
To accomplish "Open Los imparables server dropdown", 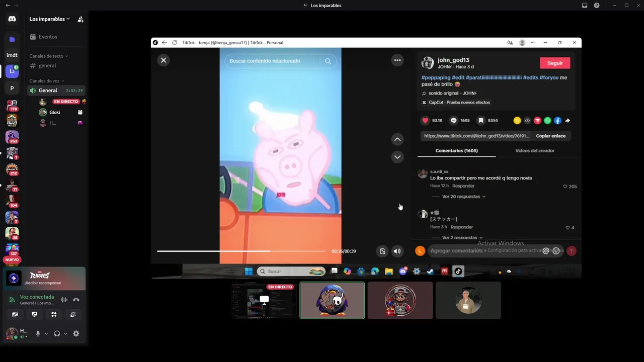I will click(49, 19).
